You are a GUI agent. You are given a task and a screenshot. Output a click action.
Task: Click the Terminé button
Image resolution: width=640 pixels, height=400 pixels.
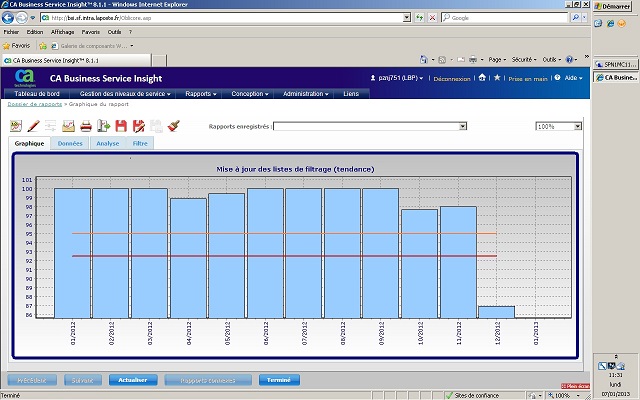pos(279,380)
